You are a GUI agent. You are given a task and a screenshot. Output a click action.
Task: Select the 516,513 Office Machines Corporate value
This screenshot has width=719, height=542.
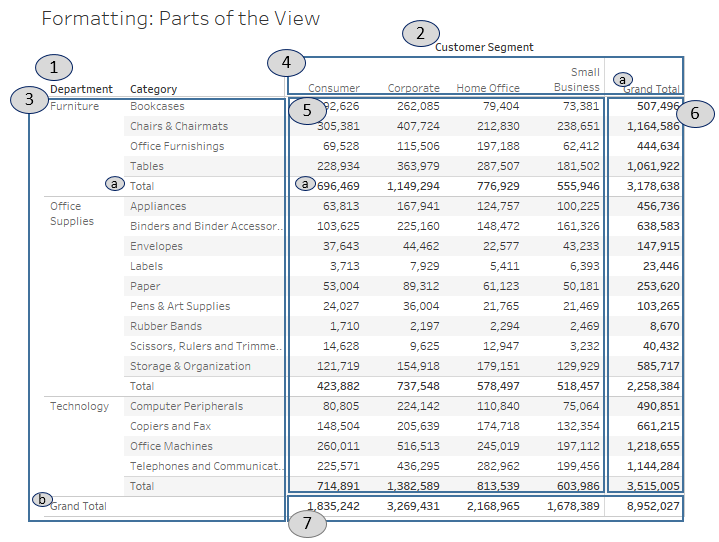pos(418,446)
